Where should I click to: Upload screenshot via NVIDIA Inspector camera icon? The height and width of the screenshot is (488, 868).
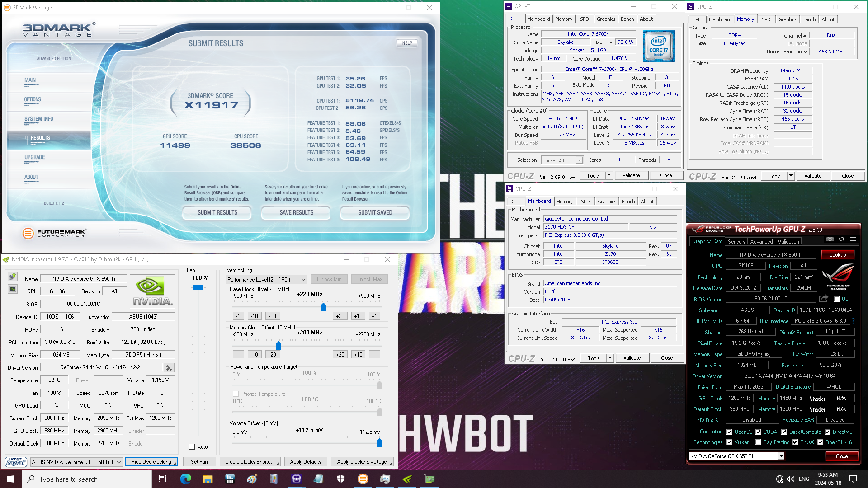click(x=13, y=276)
